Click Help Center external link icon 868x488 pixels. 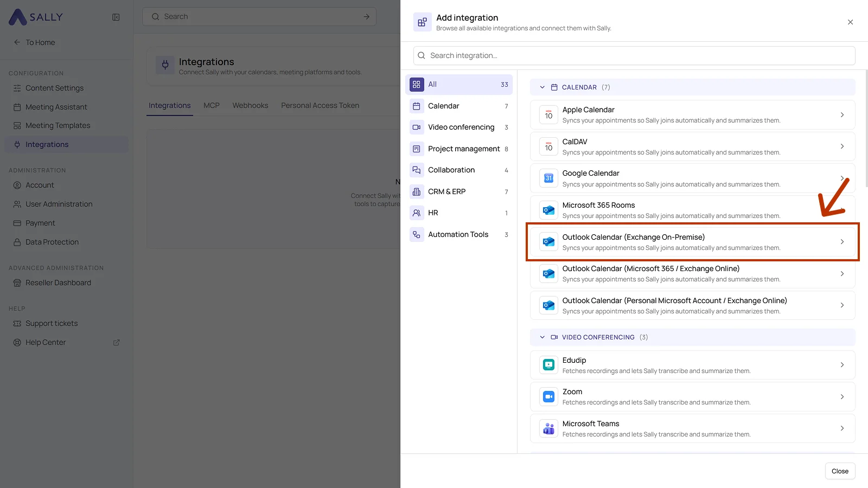coord(117,343)
